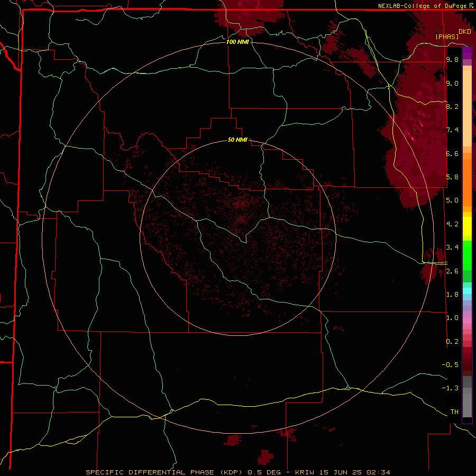This screenshot has height=476, width=476.
Task: Click the 1.8 value on the color scale
Action: click(x=452, y=295)
